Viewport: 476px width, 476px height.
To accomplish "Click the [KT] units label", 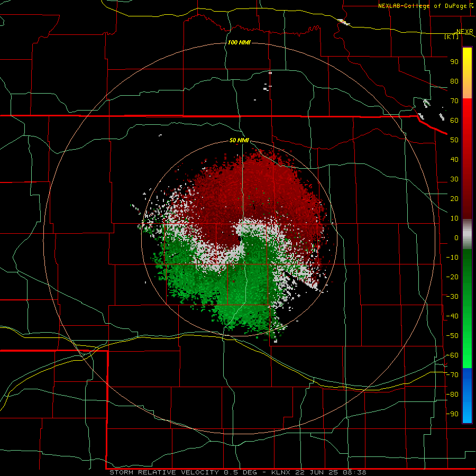I will pyautogui.click(x=452, y=37).
